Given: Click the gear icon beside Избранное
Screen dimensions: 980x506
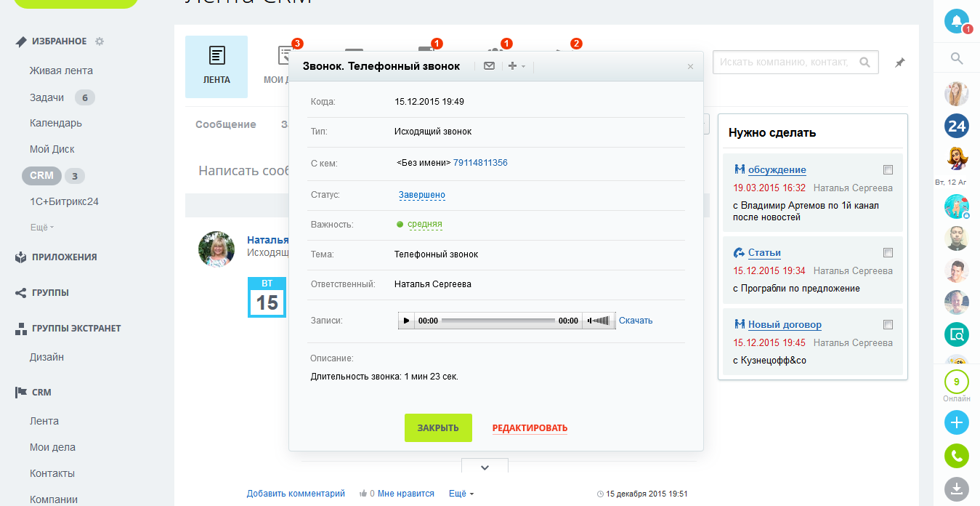Looking at the screenshot, I should pos(100,41).
